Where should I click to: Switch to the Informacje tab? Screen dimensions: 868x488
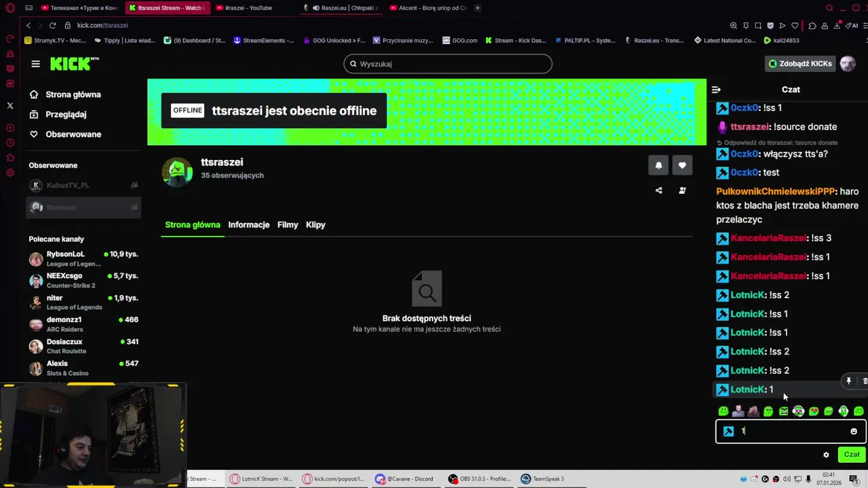click(249, 225)
